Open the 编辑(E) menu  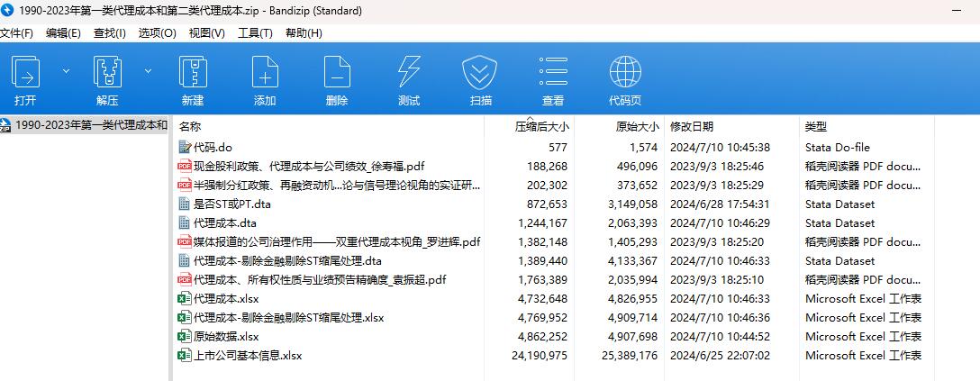coord(63,33)
